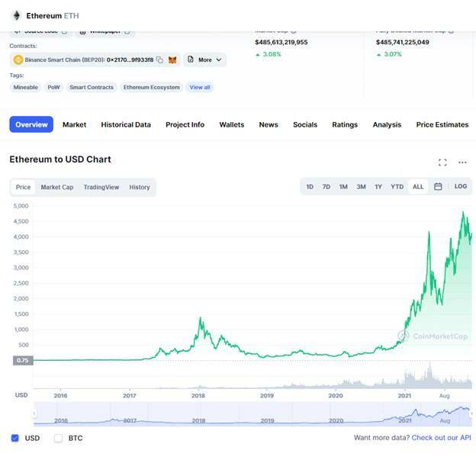476x460 pixels.
Task: Open the Analysis tab
Action: click(387, 124)
